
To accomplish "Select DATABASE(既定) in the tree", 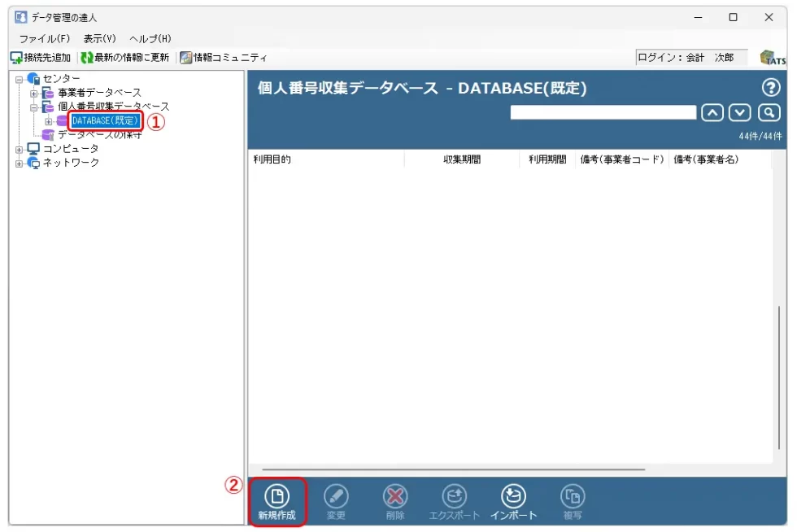I will coord(106,121).
